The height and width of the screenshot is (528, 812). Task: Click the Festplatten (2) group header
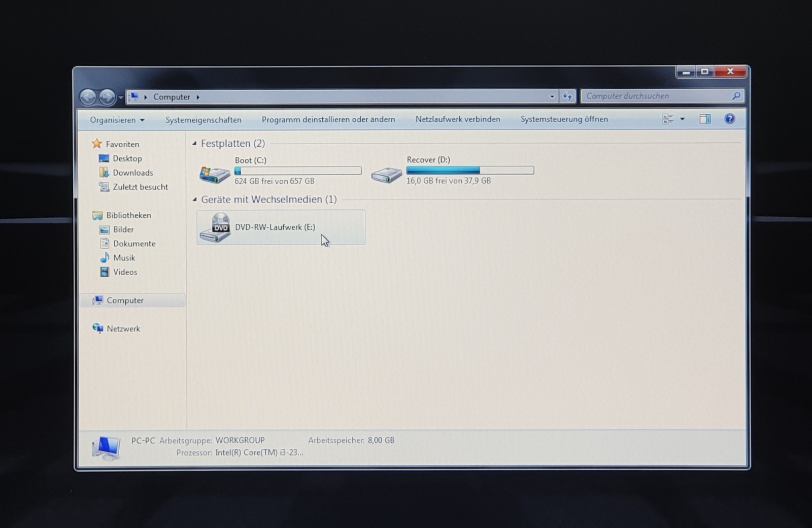[233, 144]
